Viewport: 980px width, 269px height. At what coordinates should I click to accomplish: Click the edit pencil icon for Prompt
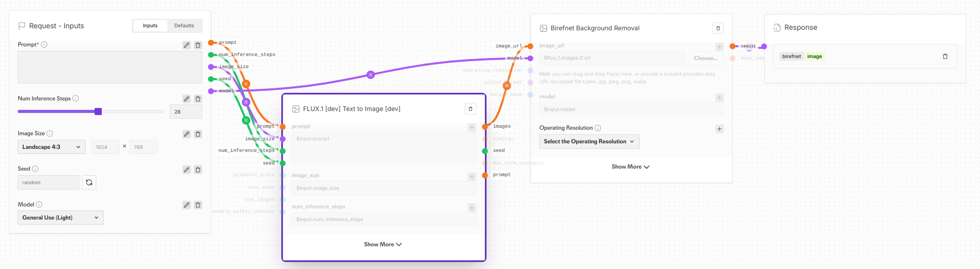point(187,45)
